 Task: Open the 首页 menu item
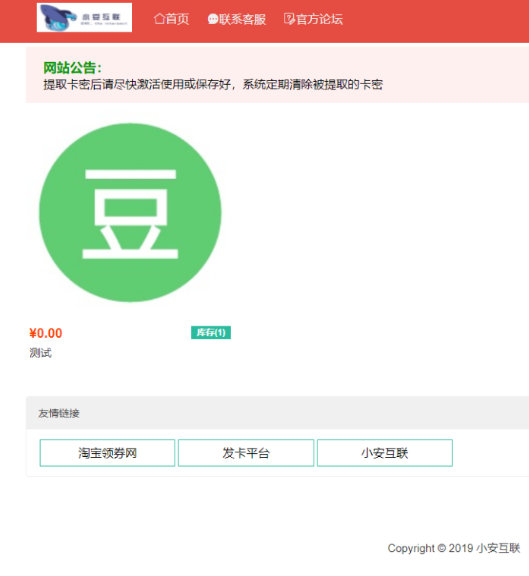coord(172,19)
